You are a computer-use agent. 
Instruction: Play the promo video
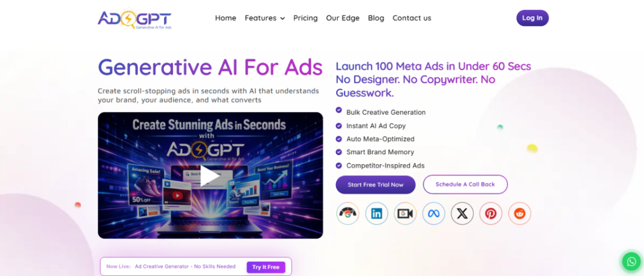point(210,176)
